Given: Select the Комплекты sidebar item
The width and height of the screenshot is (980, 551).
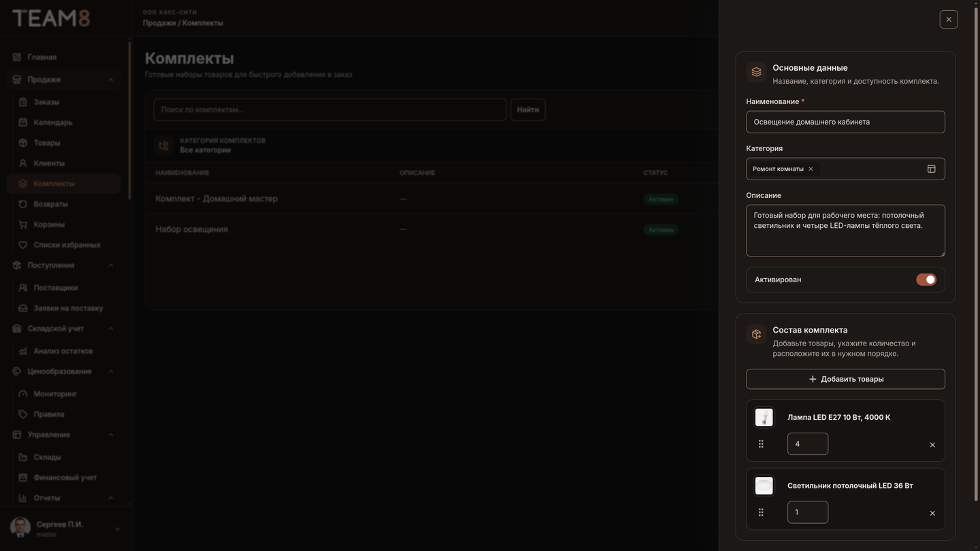Looking at the screenshot, I should 65,184.
